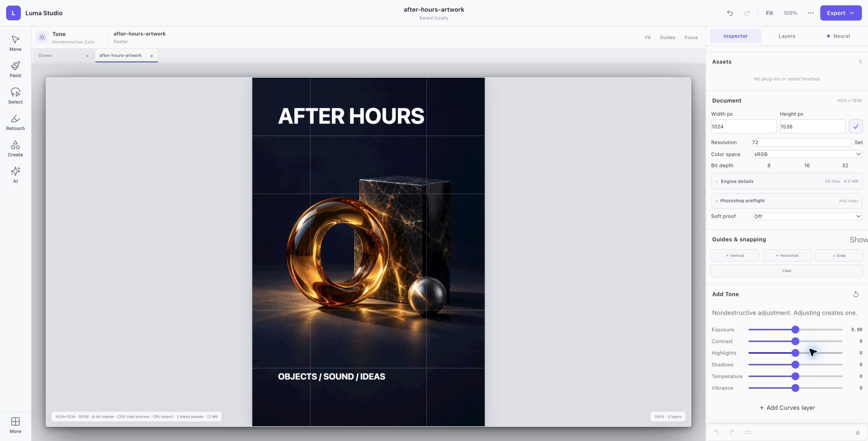Screen dimensions: 868x441
Task: Open history clock icon in bottom bar
Action: (858, 433)
